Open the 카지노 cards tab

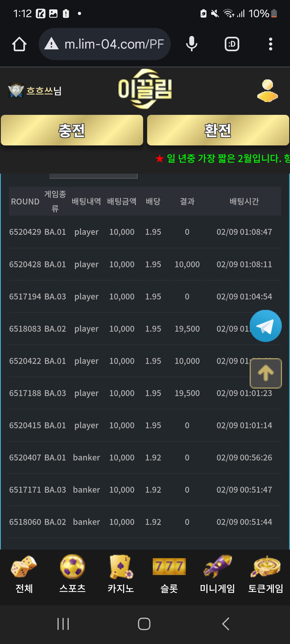[121, 574]
